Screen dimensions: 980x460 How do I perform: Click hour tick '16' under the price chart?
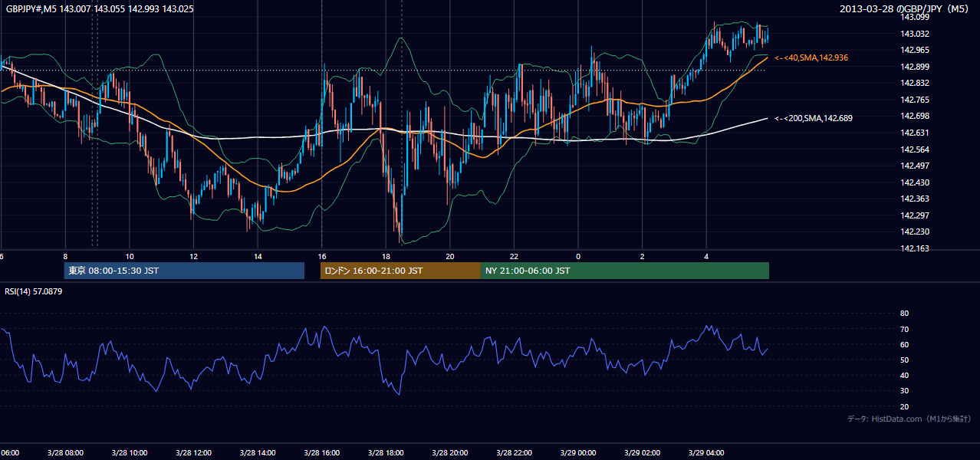(322, 256)
